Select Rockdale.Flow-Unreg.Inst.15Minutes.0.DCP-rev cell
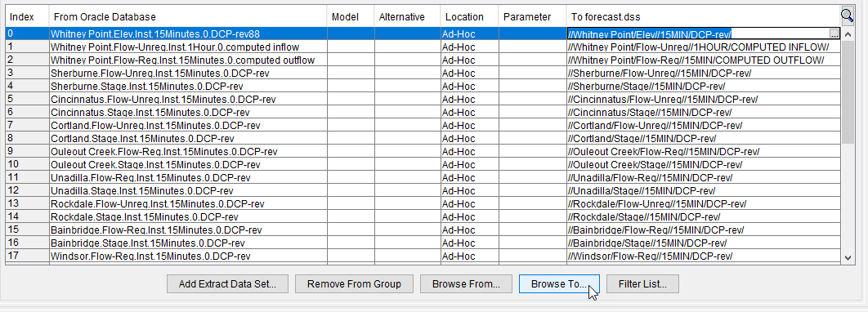 188,204
